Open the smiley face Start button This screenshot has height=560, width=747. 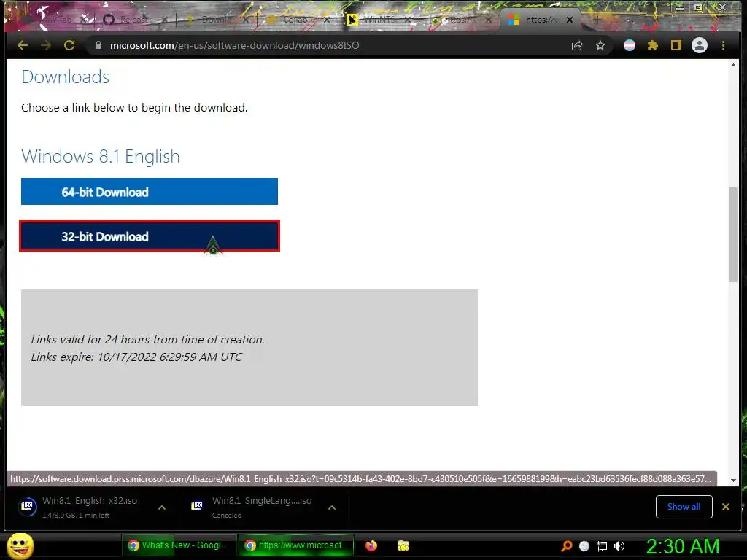tap(20, 545)
